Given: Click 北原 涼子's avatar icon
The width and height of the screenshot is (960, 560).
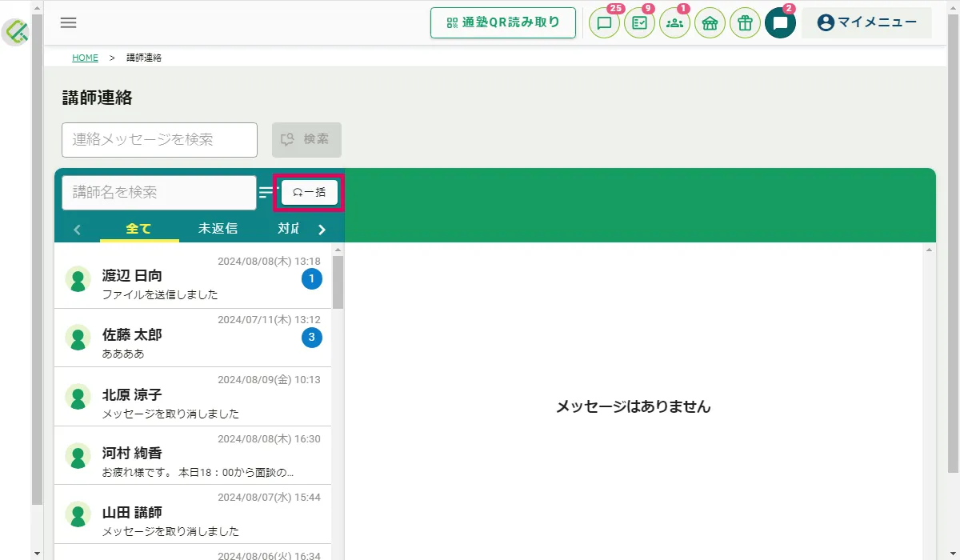Looking at the screenshot, I should [78, 397].
